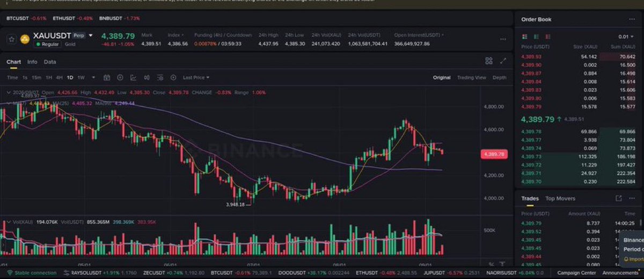This screenshot has width=644, height=279.
Task: Click BTCUSDT in the top ticker strip
Action: 18,18
